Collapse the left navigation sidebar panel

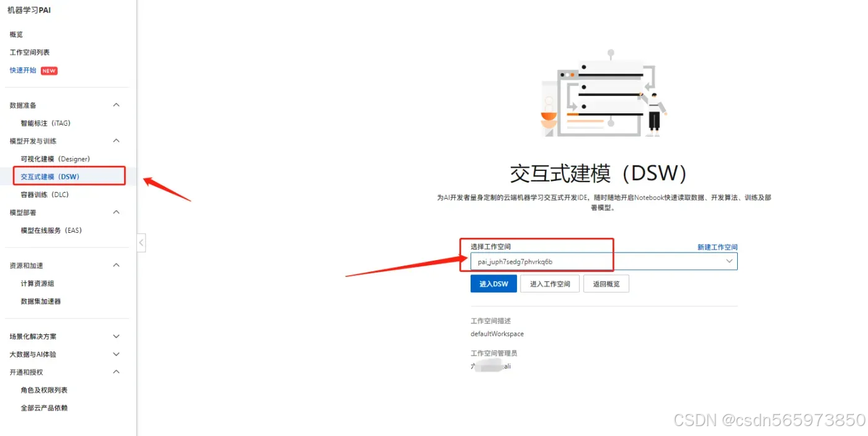point(141,242)
